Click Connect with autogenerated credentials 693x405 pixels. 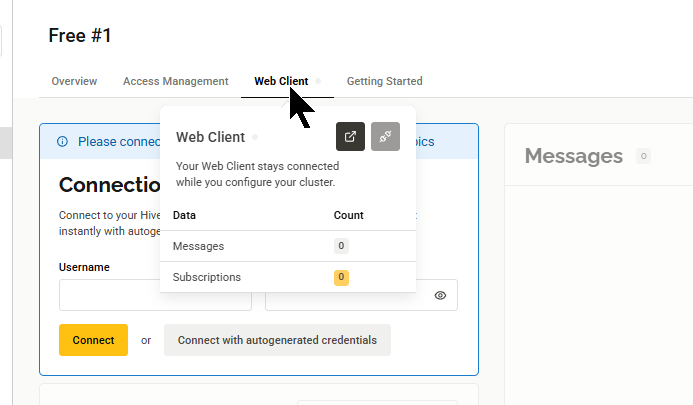pyautogui.click(x=277, y=340)
